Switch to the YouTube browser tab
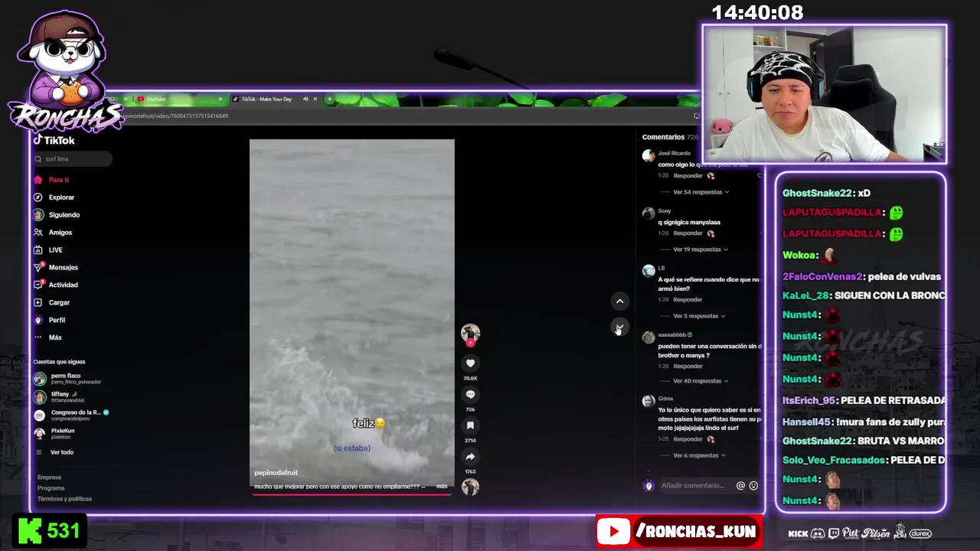980x551 pixels. coord(176,99)
